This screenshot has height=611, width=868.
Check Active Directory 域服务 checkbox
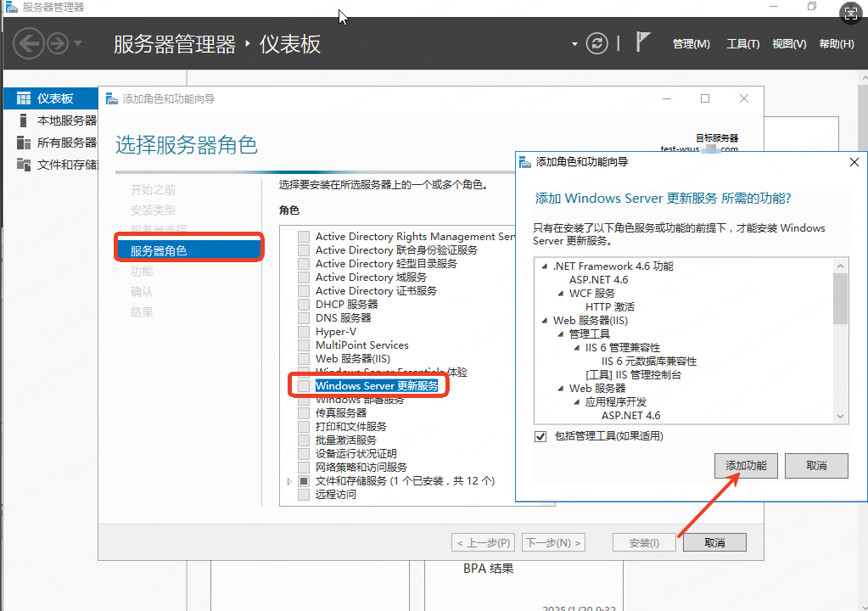pyautogui.click(x=304, y=277)
